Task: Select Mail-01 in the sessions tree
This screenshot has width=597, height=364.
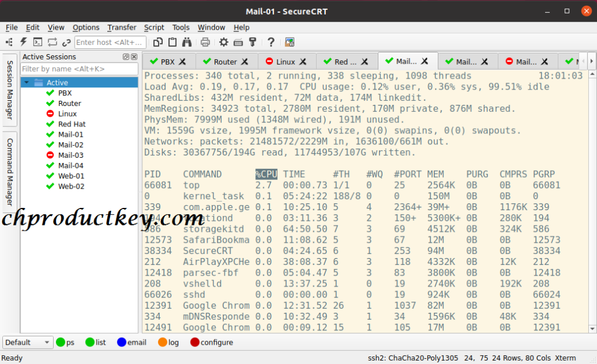Action: (71, 135)
